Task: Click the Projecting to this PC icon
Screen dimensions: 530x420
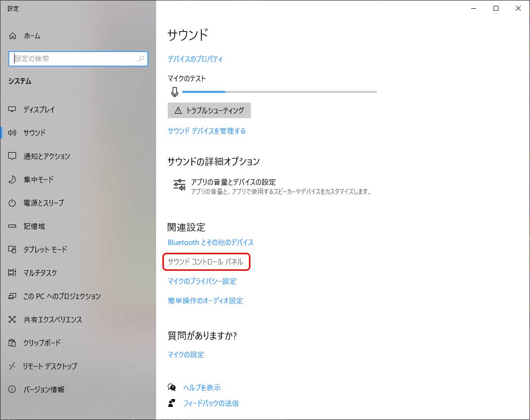Action: coord(12,297)
